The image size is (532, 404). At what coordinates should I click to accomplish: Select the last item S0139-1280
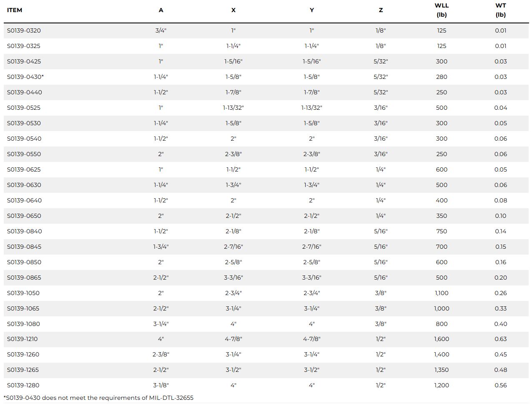point(23,385)
